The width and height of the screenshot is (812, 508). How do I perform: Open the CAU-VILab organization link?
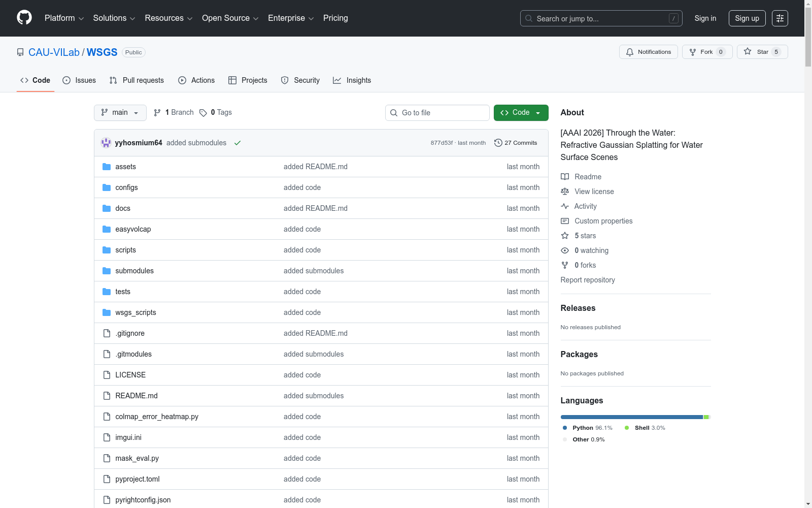click(54, 52)
